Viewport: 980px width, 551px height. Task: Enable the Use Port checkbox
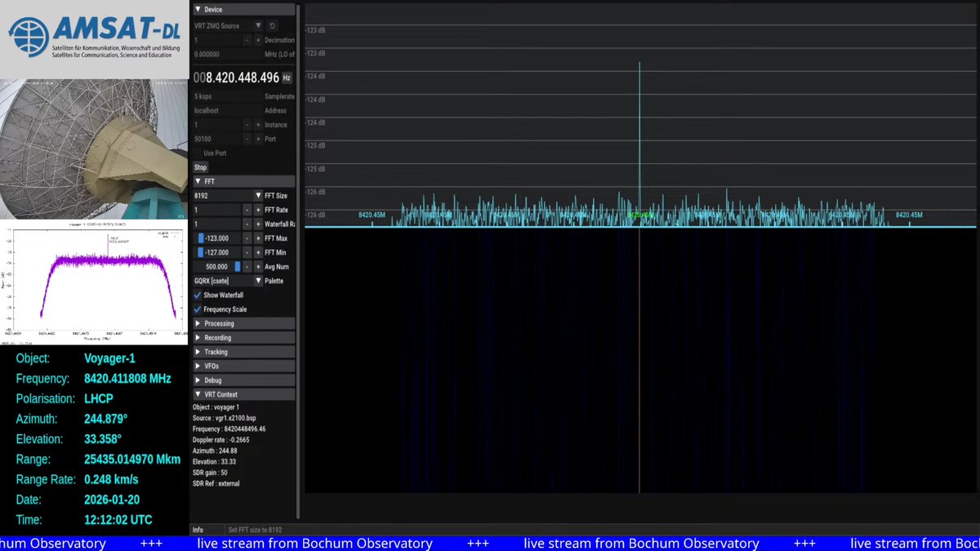coord(197,153)
